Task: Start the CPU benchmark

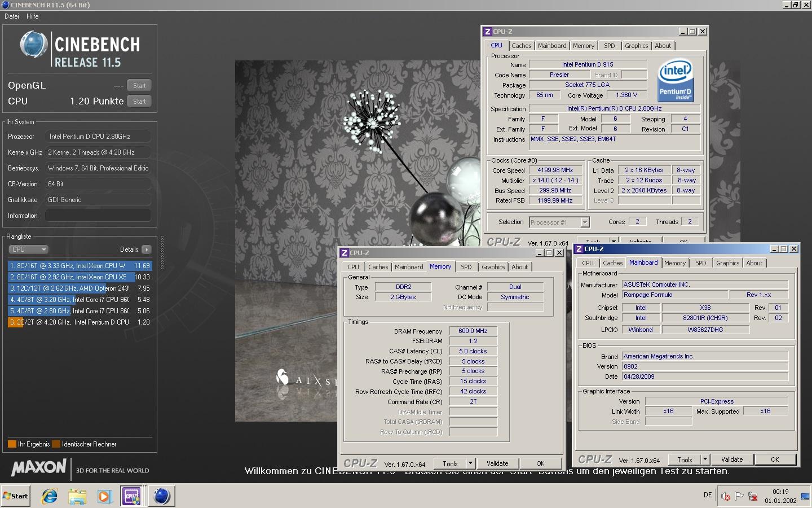Action: (x=139, y=102)
